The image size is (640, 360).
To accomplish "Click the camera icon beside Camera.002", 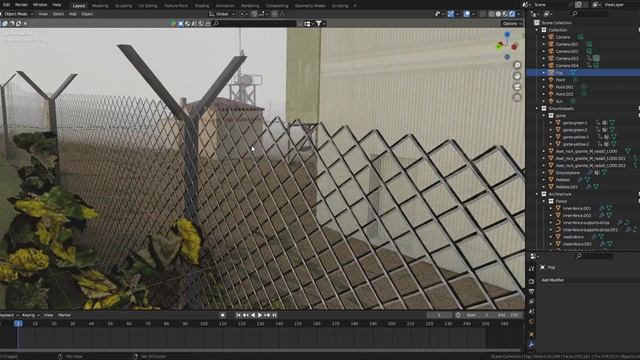I will click(x=551, y=51).
